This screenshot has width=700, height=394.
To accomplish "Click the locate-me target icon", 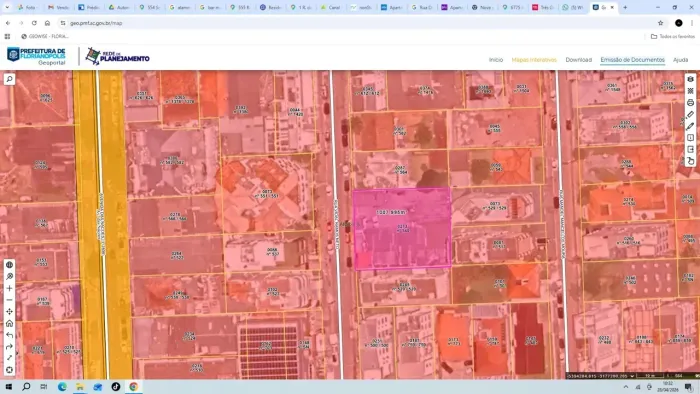I will click(x=9, y=370).
